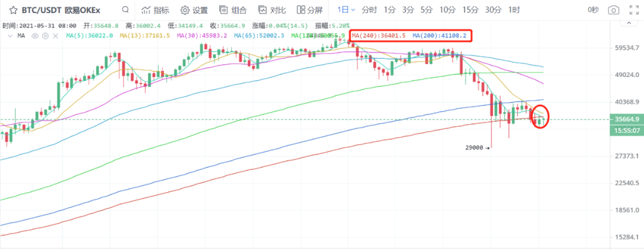
Task: Select the 1时 interval
Action: (x=514, y=10)
